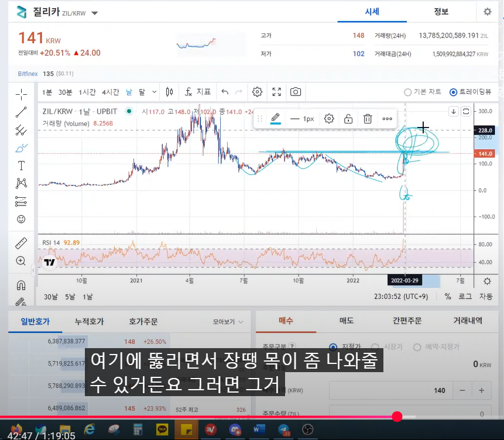
Task: Undo the last chart action
Action: 225,92
